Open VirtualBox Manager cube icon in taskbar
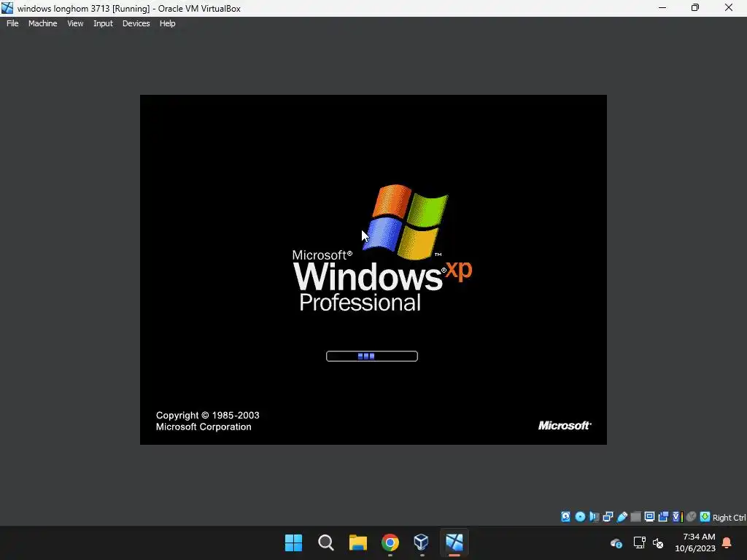The height and width of the screenshot is (560, 747). tap(422, 542)
